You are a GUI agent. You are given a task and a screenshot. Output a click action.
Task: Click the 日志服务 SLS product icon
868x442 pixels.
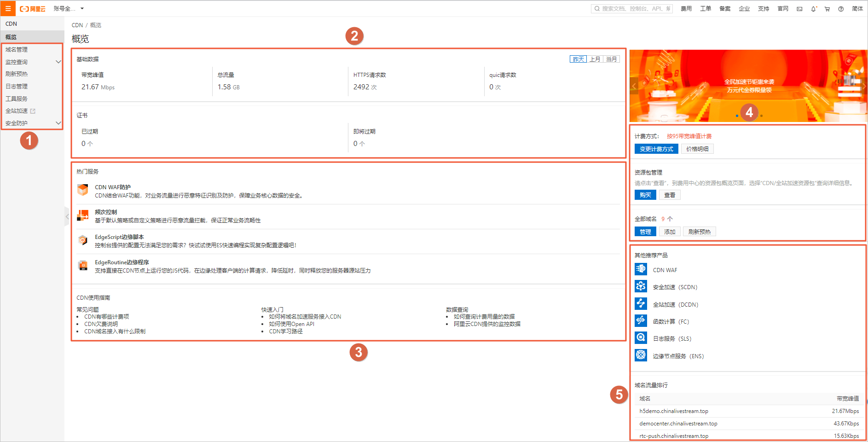pyautogui.click(x=641, y=337)
